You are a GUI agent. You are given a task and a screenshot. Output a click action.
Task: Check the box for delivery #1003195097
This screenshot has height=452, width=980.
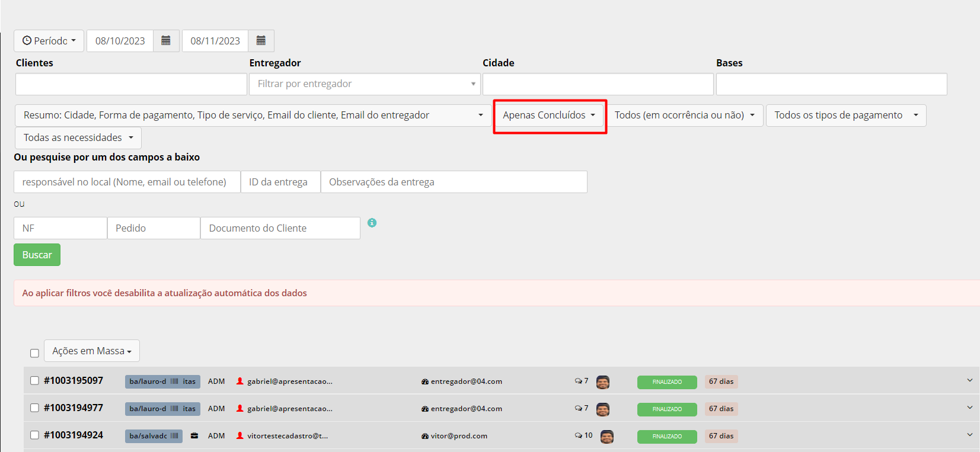click(34, 381)
